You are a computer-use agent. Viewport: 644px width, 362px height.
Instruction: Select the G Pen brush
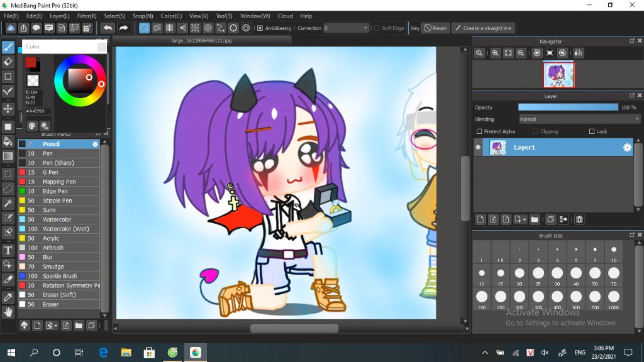[58, 172]
